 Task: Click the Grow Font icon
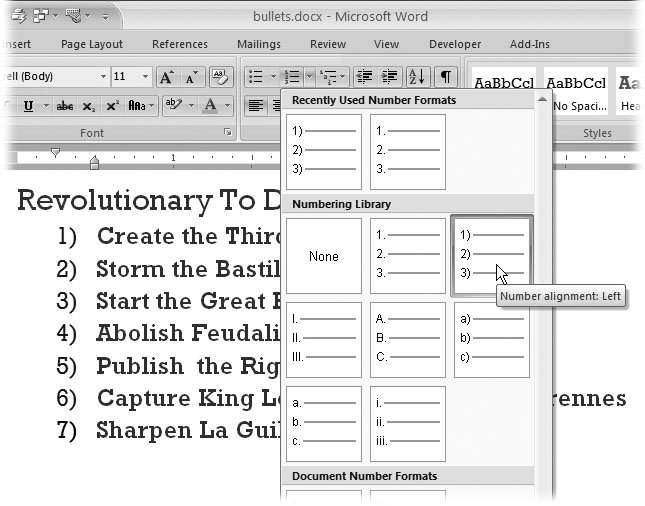(x=166, y=77)
